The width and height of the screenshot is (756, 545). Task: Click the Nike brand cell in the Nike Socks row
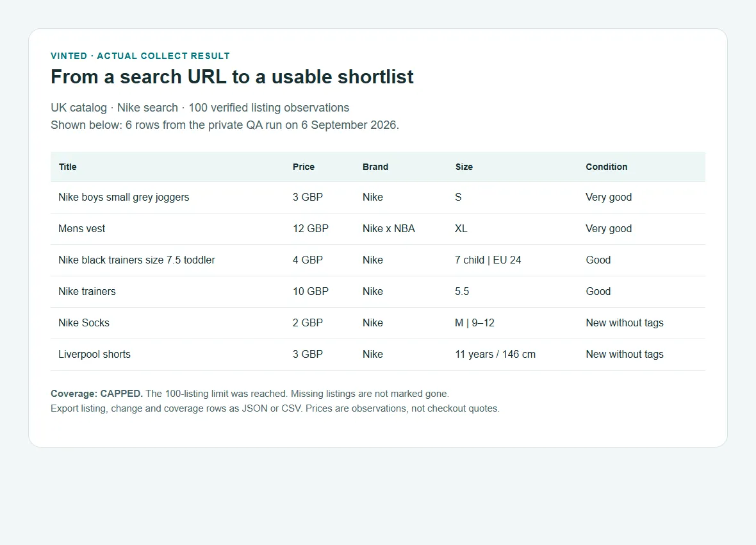click(373, 323)
